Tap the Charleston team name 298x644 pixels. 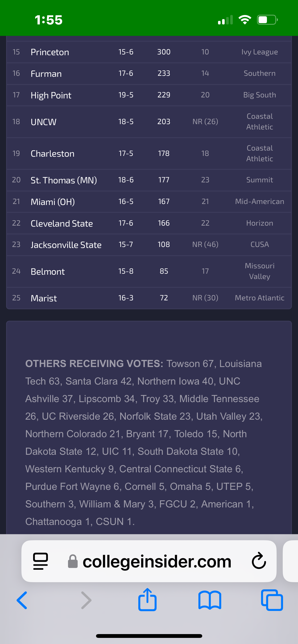(52, 153)
